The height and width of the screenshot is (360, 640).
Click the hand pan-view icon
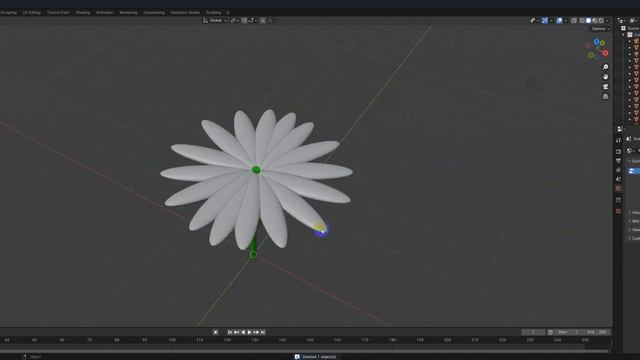[x=605, y=77]
